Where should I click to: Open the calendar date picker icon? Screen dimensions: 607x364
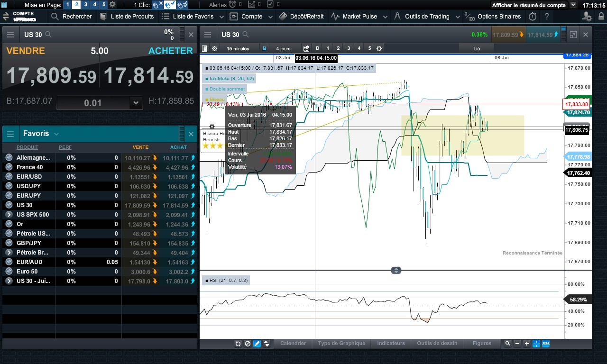point(306,48)
